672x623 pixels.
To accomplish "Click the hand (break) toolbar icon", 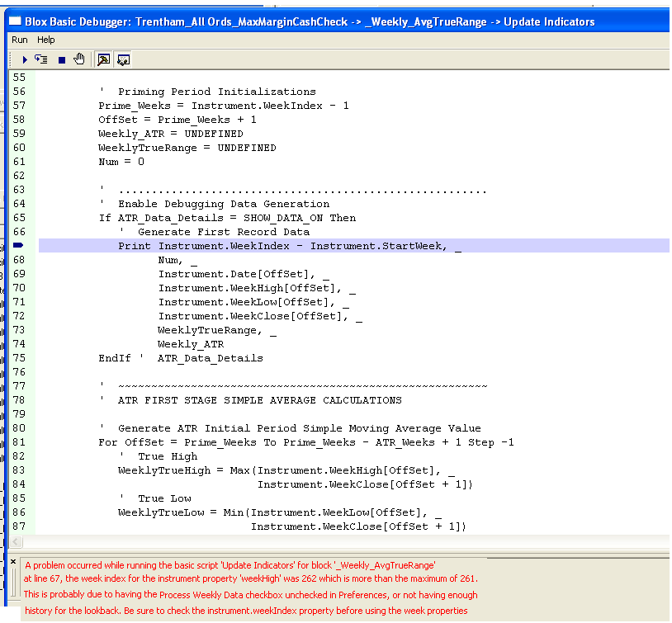I will click(79, 59).
